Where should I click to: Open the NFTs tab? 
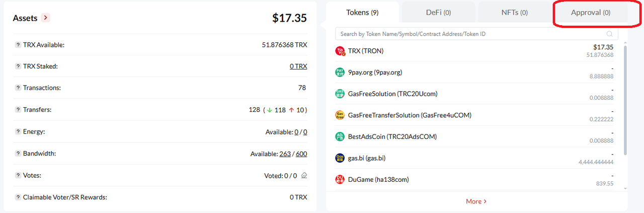click(515, 13)
